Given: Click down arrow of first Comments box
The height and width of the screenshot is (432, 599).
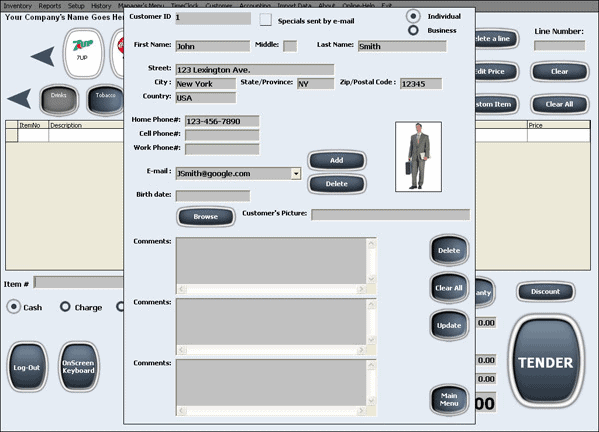Looking at the screenshot, I should point(371,279).
